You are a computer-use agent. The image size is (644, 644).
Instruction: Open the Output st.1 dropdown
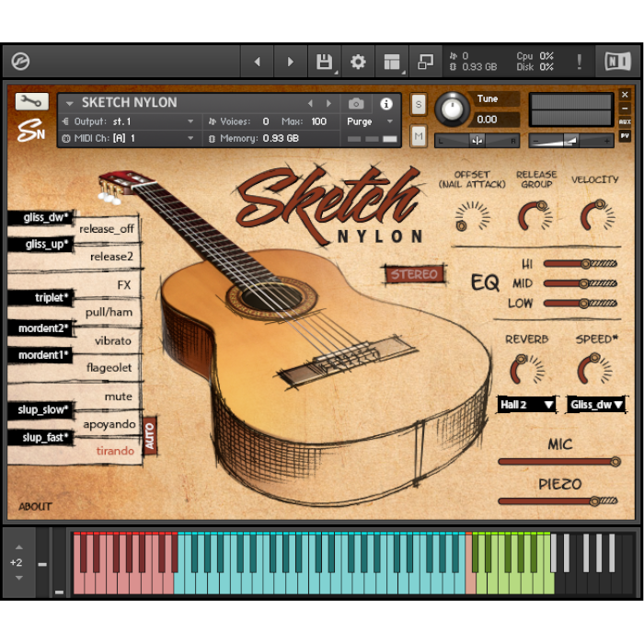128,121
